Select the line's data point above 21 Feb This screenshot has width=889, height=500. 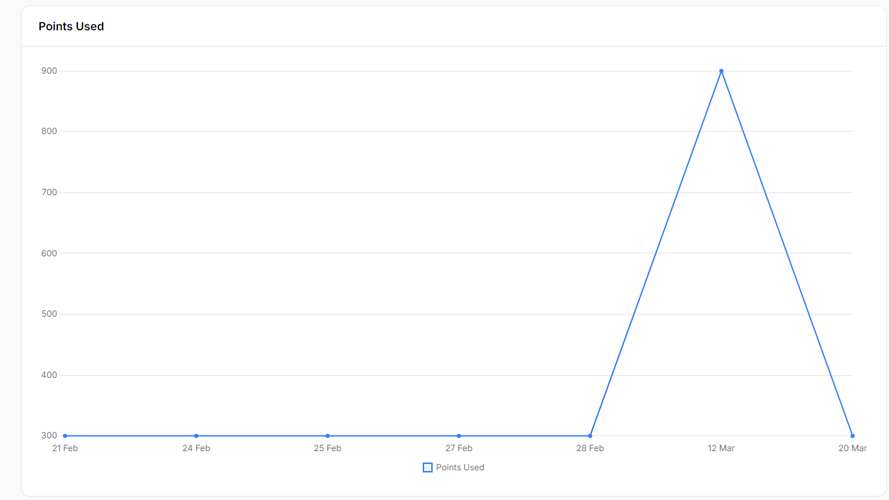65,436
